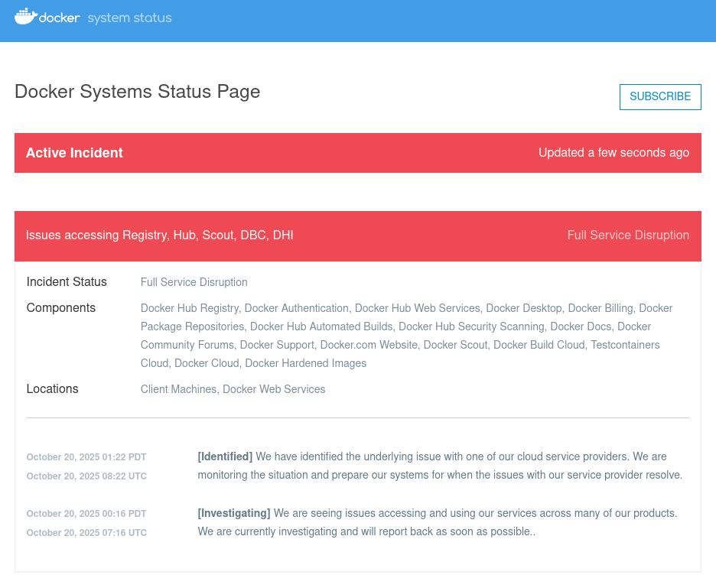Click the "system status" header text
Viewport: 716px width, 588px height.
[129, 18]
